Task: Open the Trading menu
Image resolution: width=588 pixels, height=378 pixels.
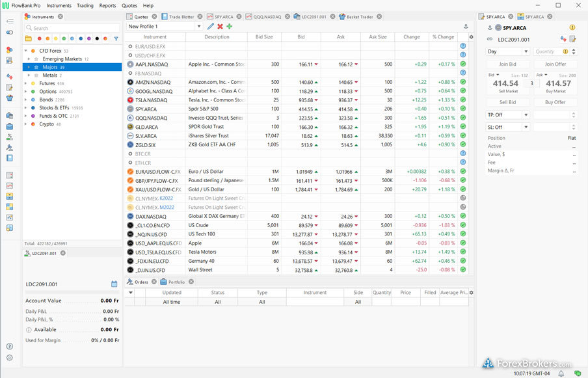Action: [85, 6]
